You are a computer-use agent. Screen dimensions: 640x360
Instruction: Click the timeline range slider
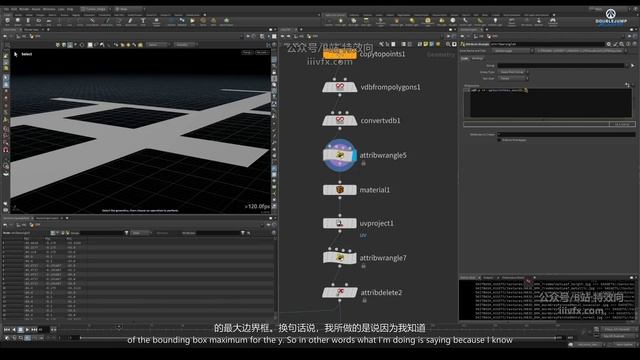click(318, 338)
